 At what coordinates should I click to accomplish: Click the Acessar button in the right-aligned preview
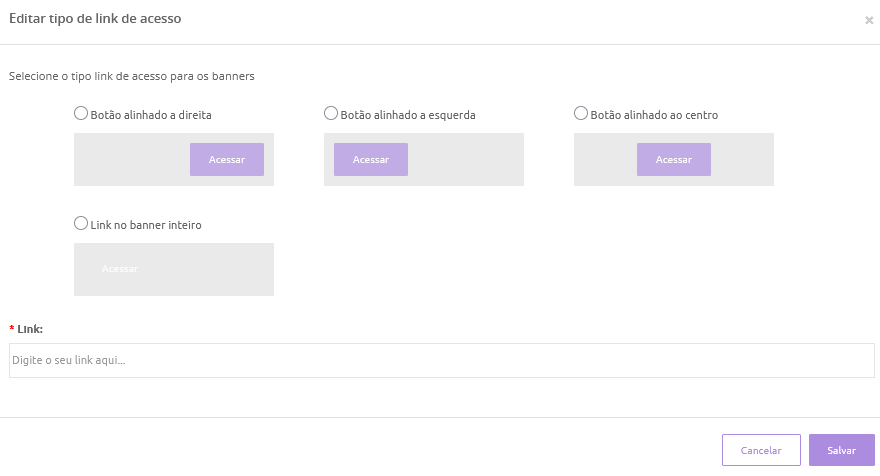click(227, 160)
